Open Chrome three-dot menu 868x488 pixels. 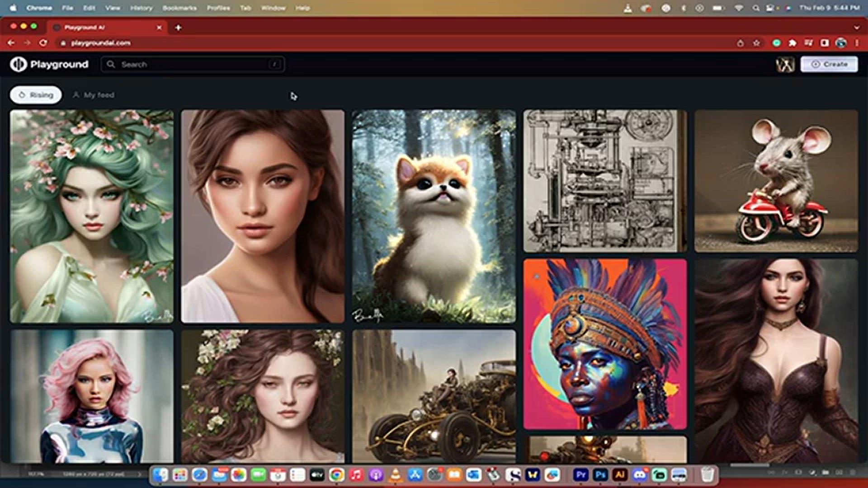coord(857,43)
